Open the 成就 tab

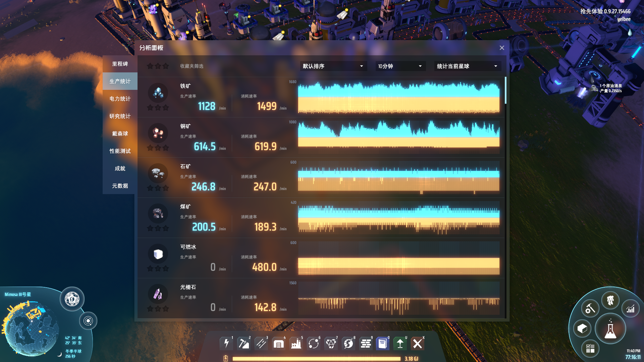pos(120,168)
